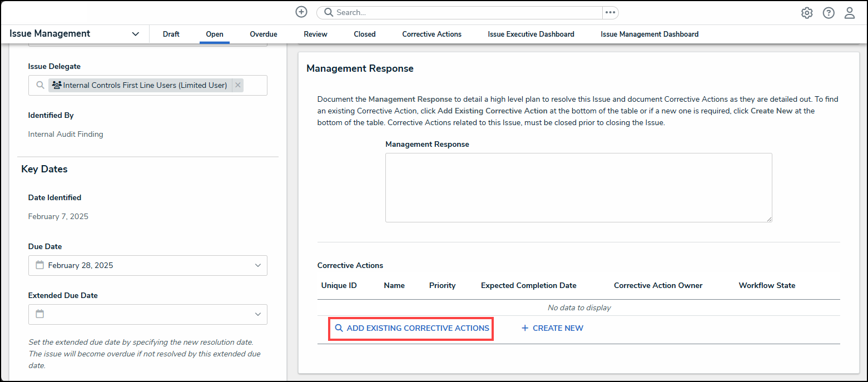This screenshot has height=382, width=868.
Task: Click into the Management Response text box
Action: [578, 187]
